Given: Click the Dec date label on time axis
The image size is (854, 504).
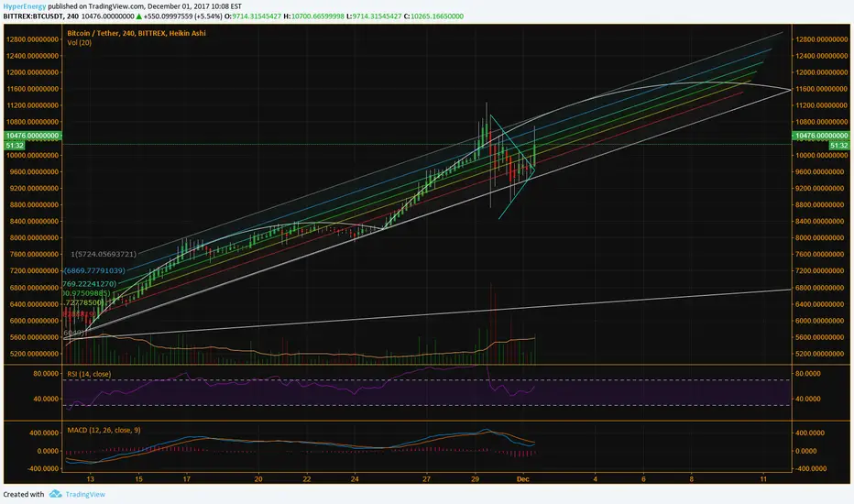Looking at the screenshot, I should pyautogui.click(x=523, y=479).
